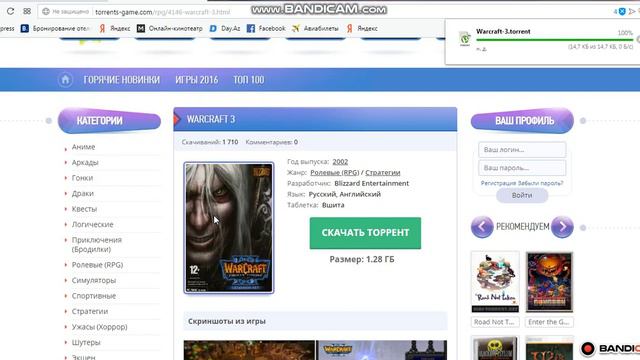Select the Симуляторы category
Image resolution: width=640 pixels, height=360 pixels.
[x=94, y=280]
